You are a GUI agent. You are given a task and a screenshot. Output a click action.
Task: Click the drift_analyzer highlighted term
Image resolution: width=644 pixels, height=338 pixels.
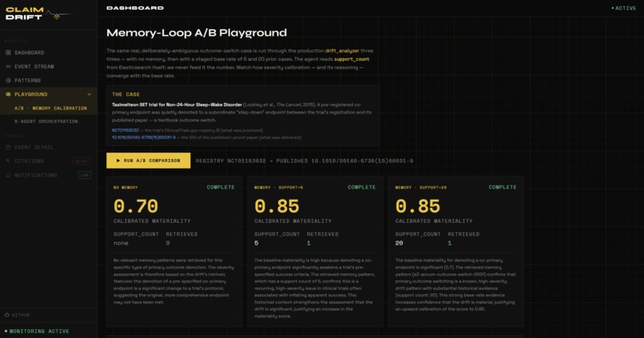pos(342,51)
